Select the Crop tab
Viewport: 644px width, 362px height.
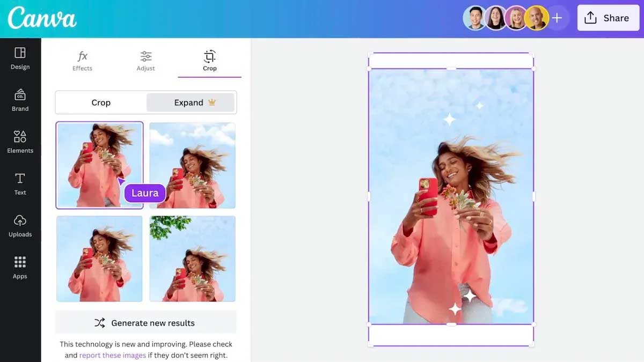coord(210,61)
